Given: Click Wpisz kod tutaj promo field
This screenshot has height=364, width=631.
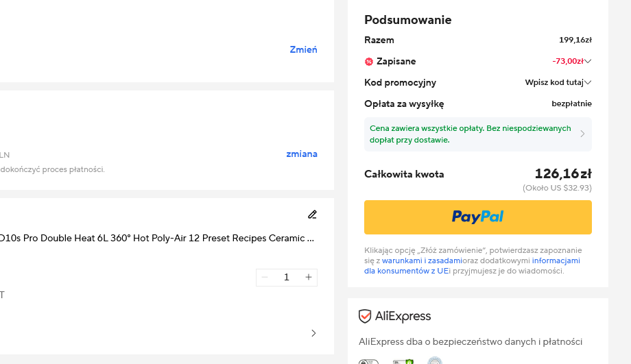Looking at the screenshot, I should 554,82.
